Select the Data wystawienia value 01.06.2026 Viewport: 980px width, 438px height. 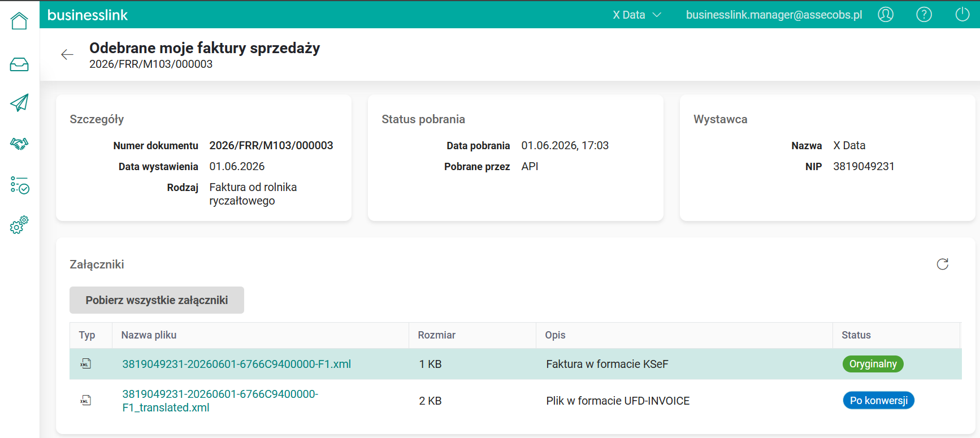click(237, 166)
